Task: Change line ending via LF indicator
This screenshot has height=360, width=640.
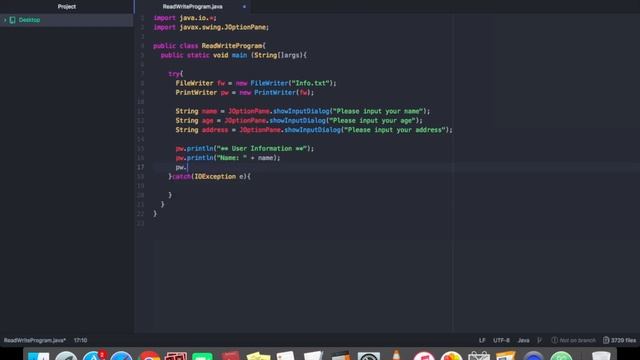Action: [x=482, y=340]
